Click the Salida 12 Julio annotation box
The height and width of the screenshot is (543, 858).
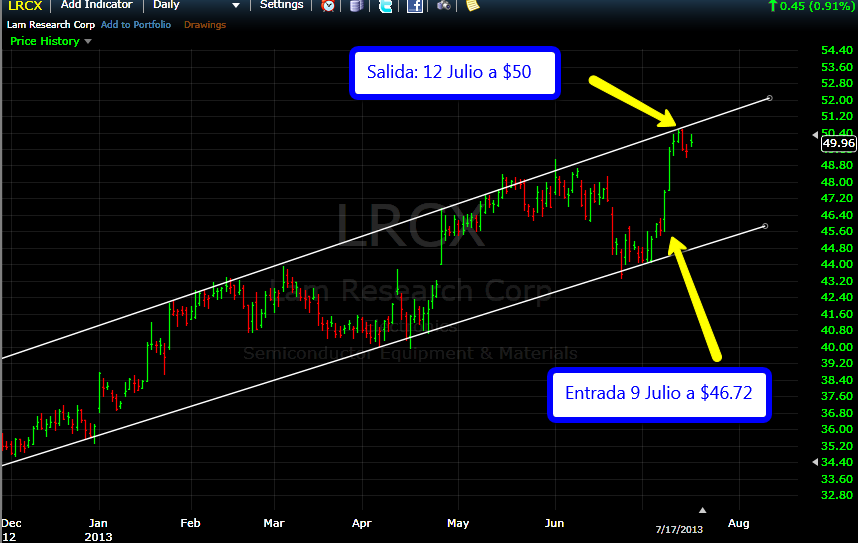pyautogui.click(x=454, y=75)
